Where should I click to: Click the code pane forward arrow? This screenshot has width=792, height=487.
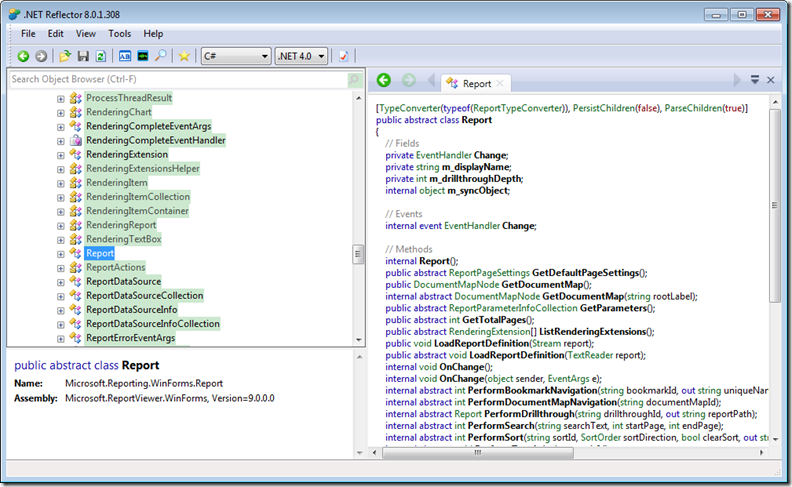point(409,80)
